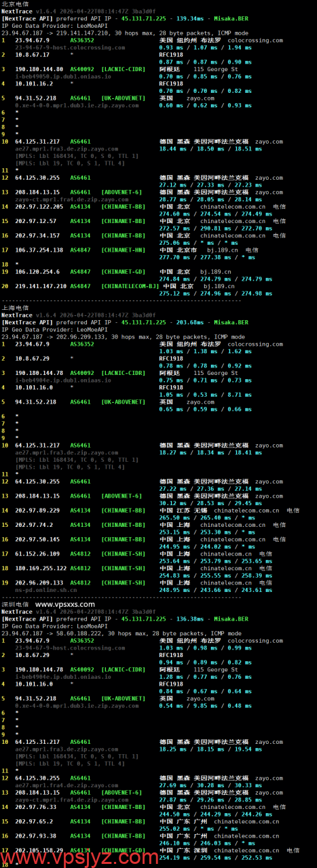Select the 203.68ms latency in Shanghai header
Screen dimensions: 317x868
pos(189,322)
